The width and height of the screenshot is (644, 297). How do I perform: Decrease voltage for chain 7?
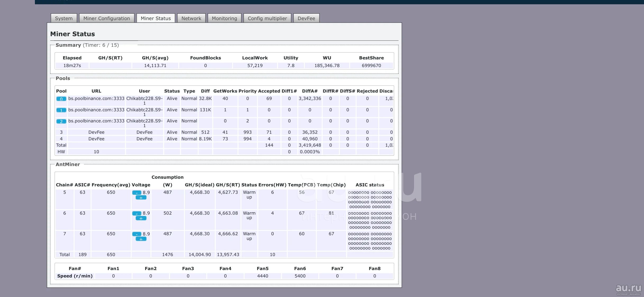pos(137,234)
